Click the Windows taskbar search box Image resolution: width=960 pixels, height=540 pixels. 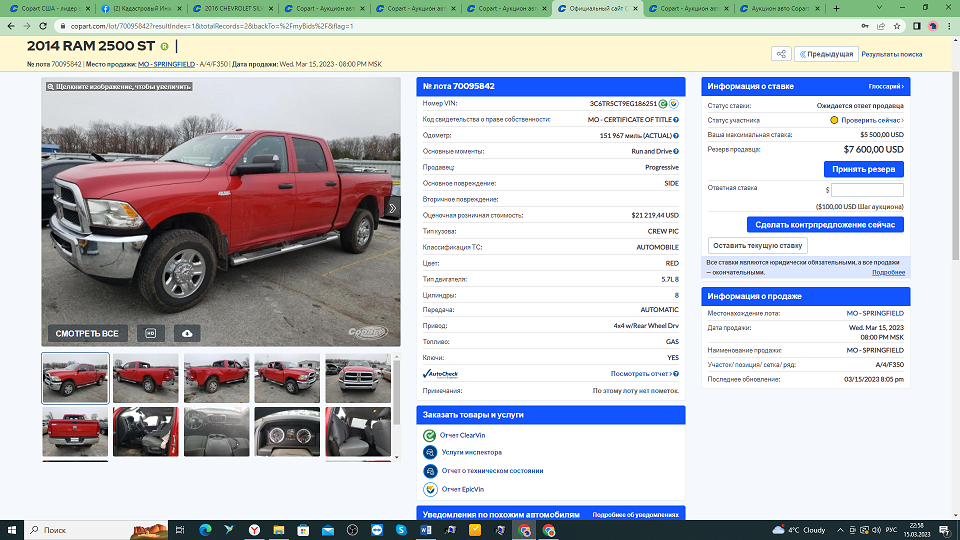coord(96,530)
